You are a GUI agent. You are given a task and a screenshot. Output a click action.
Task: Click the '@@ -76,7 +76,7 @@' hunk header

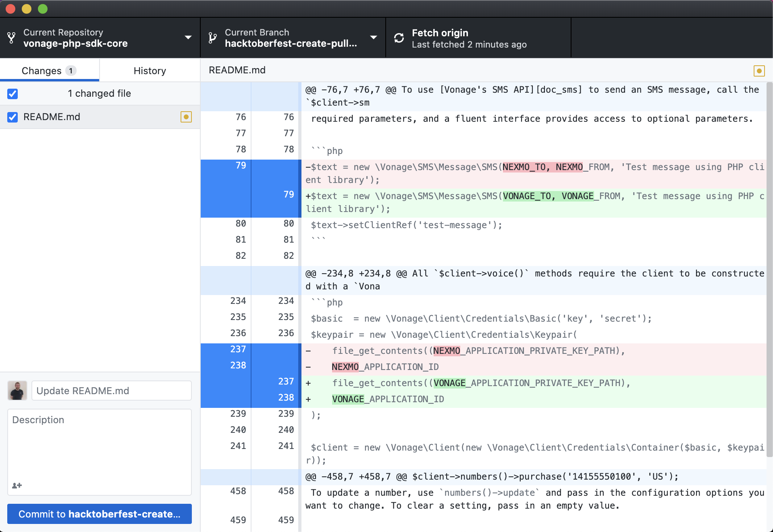pos(534,96)
